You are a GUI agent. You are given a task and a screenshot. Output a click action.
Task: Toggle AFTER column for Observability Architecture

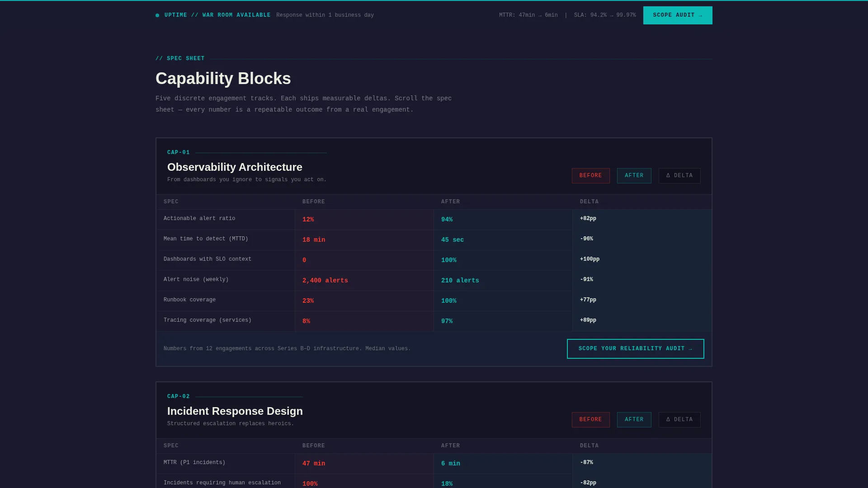(634, 176)
